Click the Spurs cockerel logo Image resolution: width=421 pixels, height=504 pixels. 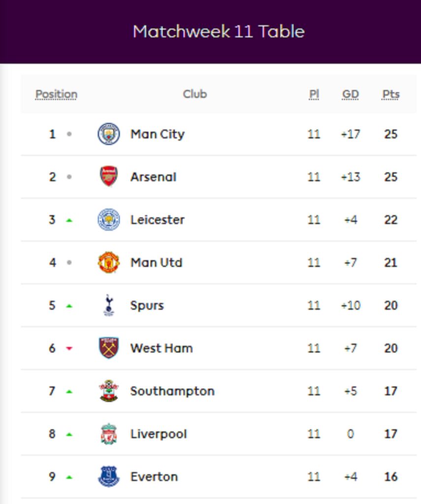click(109, 305)
